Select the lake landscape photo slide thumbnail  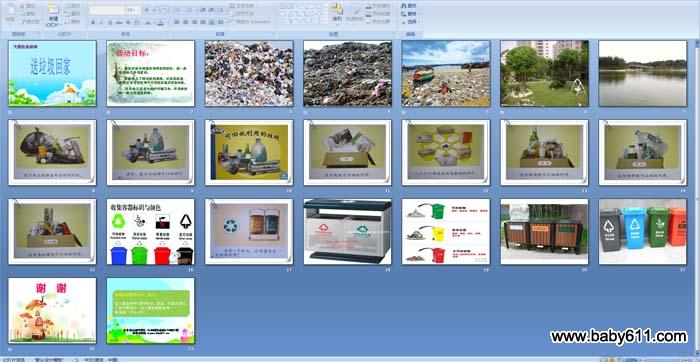point(643,73)
